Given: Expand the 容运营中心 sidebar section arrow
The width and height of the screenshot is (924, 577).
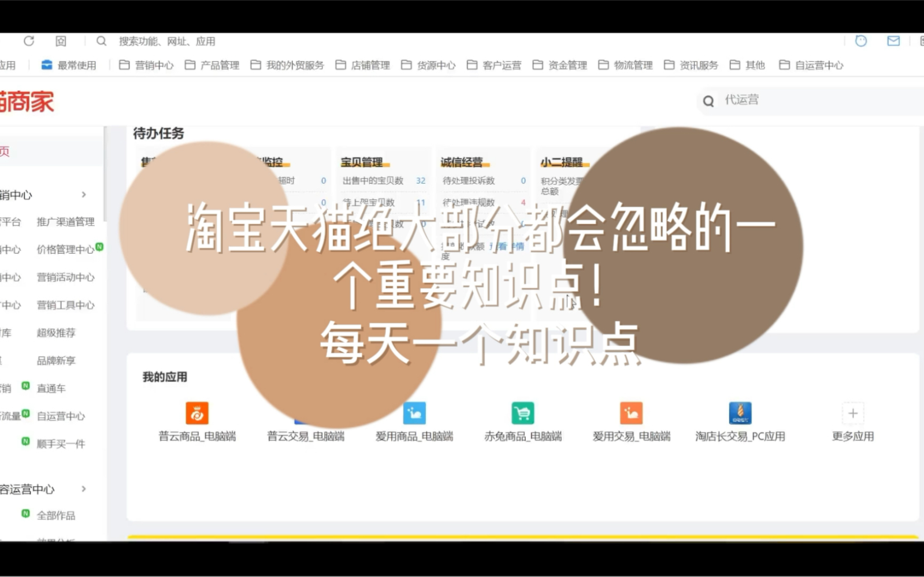Looking at the screenshot, I should pyautogui.click(x=84, y=489).
